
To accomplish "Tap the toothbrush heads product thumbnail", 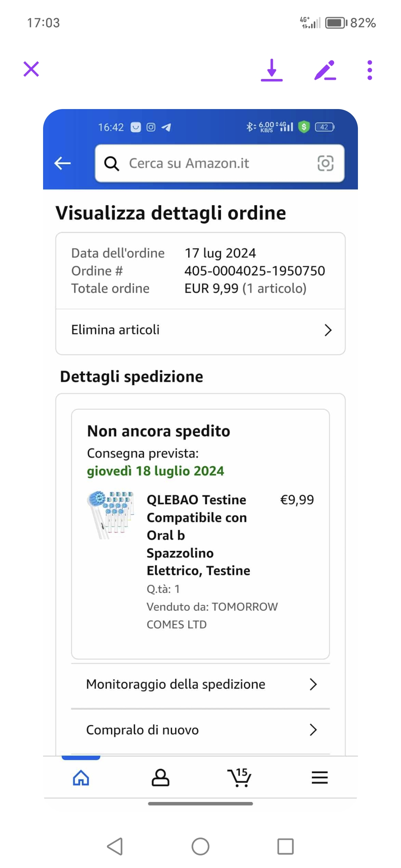I will point(111,515).
